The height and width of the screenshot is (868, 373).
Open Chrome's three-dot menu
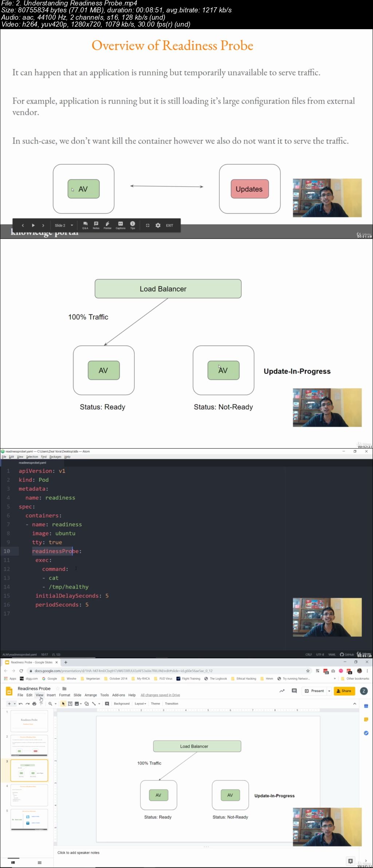click(x=367, y=671)
